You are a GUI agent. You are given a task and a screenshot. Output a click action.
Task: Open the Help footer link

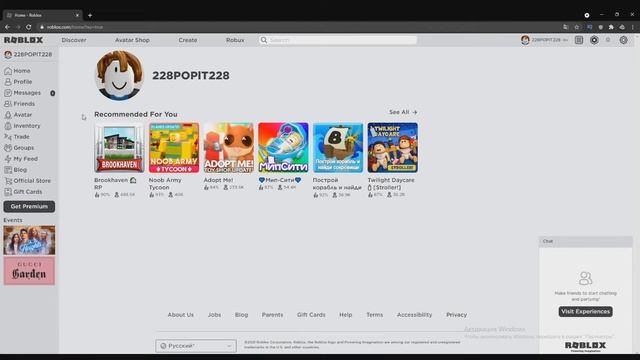coord(345,315)
